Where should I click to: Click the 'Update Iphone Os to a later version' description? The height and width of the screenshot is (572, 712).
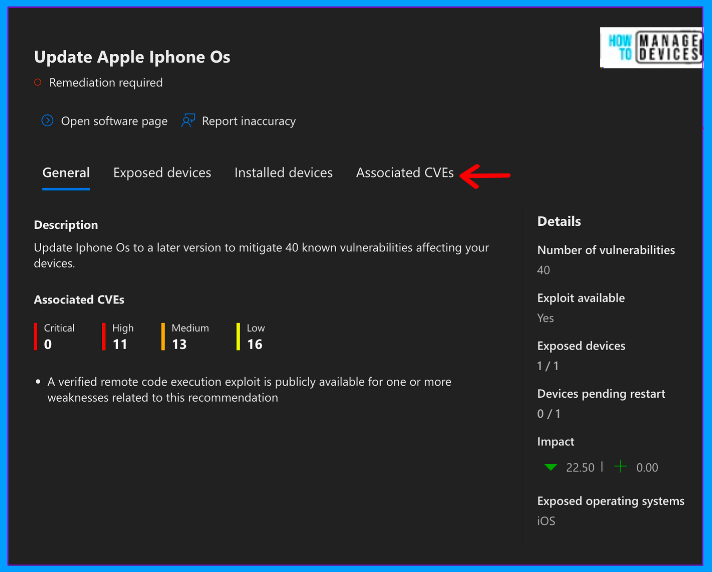(x=262, y=255)
